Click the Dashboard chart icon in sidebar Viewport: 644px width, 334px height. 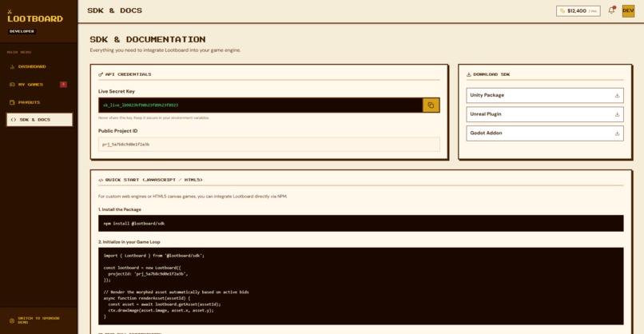pos(12,66)
